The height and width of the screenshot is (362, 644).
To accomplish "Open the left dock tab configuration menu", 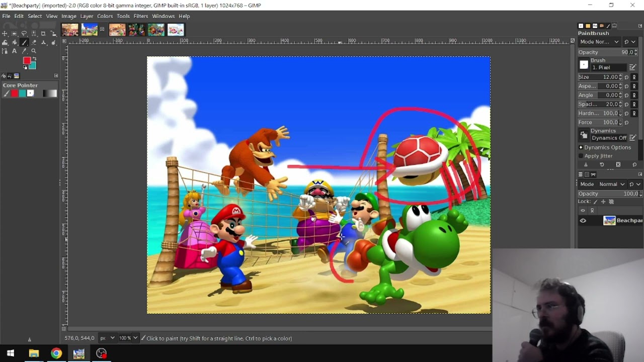I will click(56, 76).
